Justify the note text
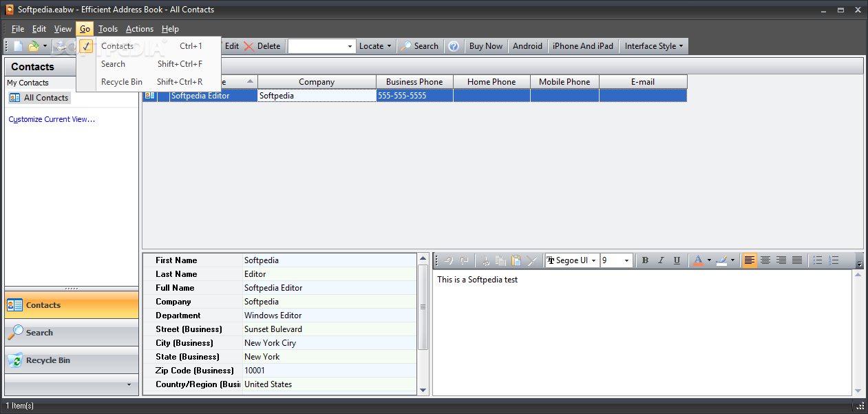 [797, 260]
